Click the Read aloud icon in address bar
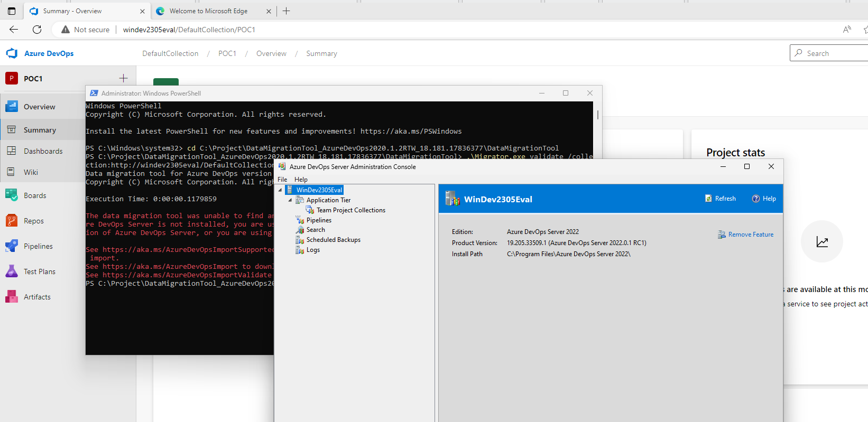The width and height of the screenshot is (868, 422). click(x=847, y=30)
